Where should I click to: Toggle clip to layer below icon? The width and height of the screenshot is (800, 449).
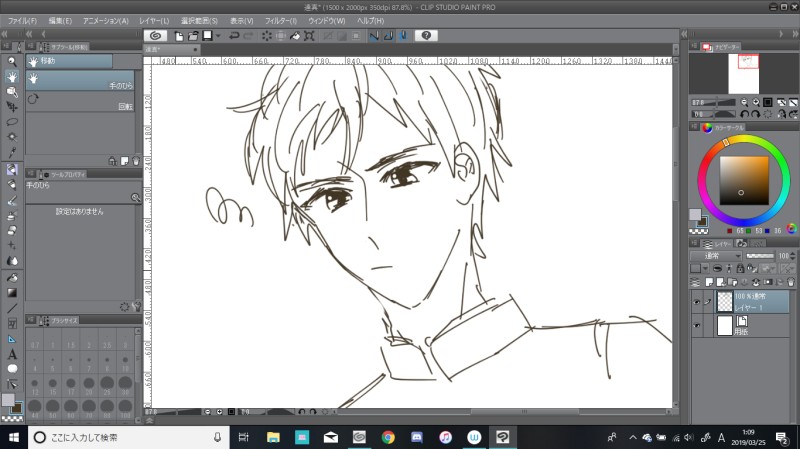tap(717, 268)
